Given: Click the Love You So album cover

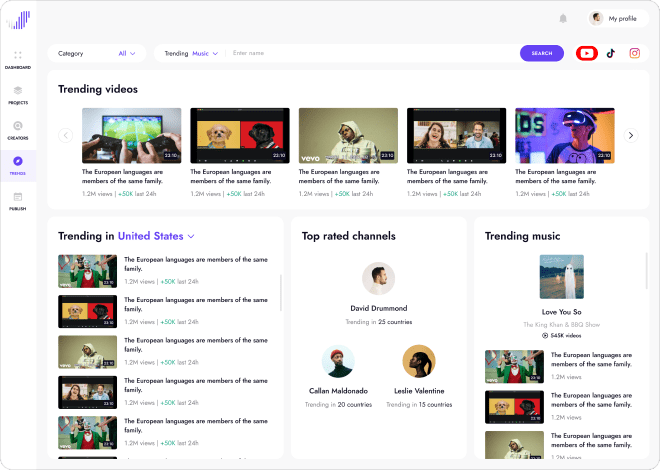Looking at the screenshot, I should [561, 276].
